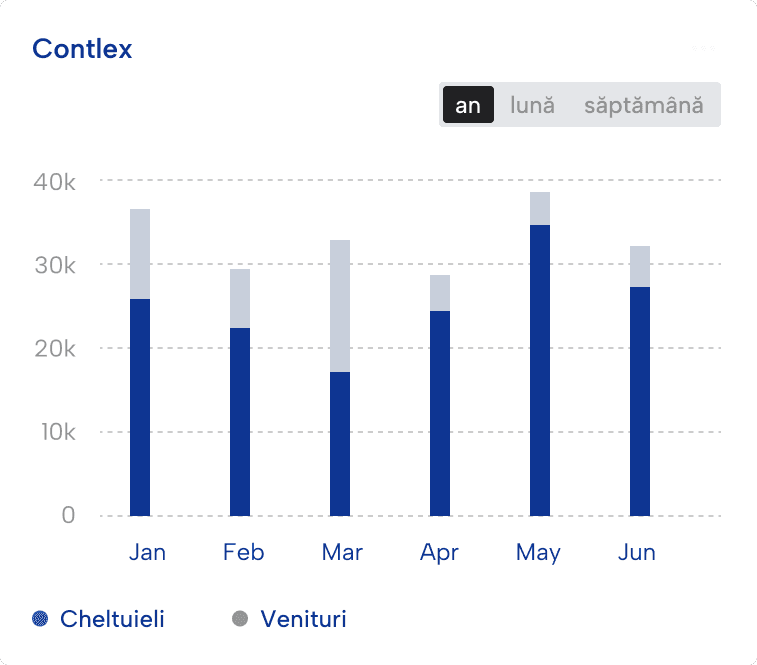Click the May axis label

click(538, 552)
